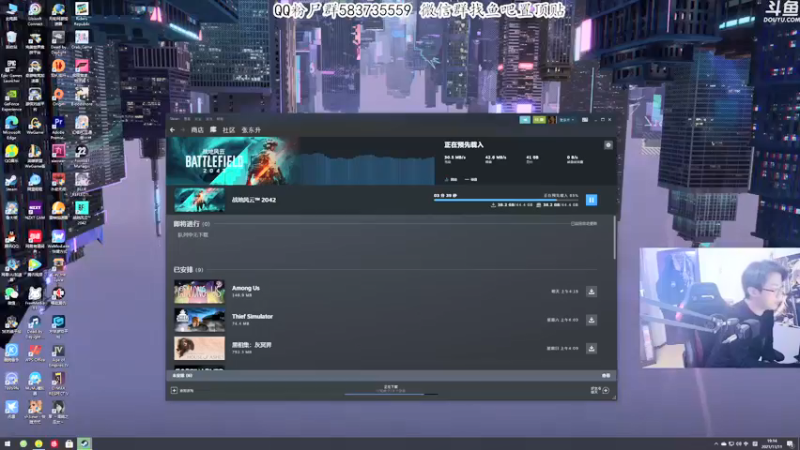Open the Origin desktop icon

coord(58,97)
